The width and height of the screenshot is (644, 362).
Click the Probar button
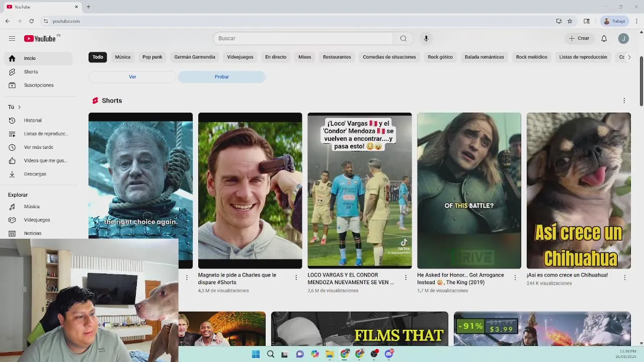(221, 77)
